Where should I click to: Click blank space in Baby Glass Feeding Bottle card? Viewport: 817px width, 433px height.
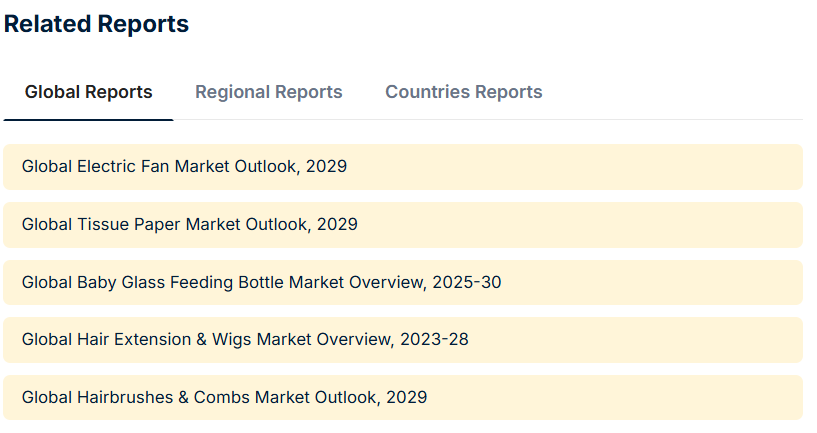[651, 282]
